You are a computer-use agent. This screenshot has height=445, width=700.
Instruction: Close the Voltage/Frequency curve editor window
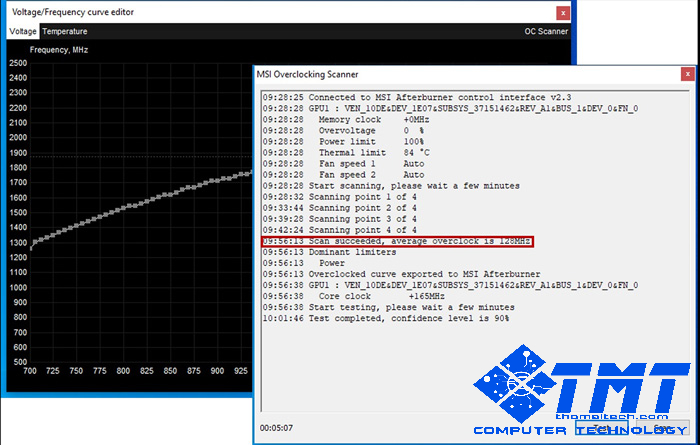tap(563, 12)
